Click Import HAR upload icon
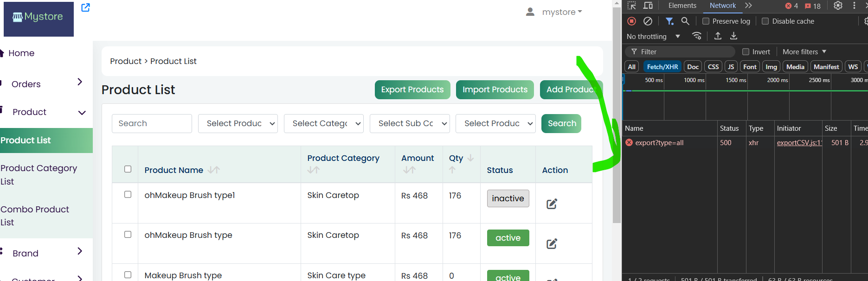Screen dimensions: 868x281 pyautogui.click(x=718, y=36)
